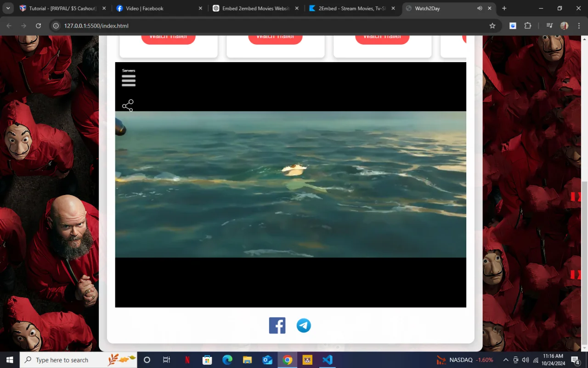Close the Video | Facebook tab
The height and width of the screenshot is (368, 588).
(200, 8)
